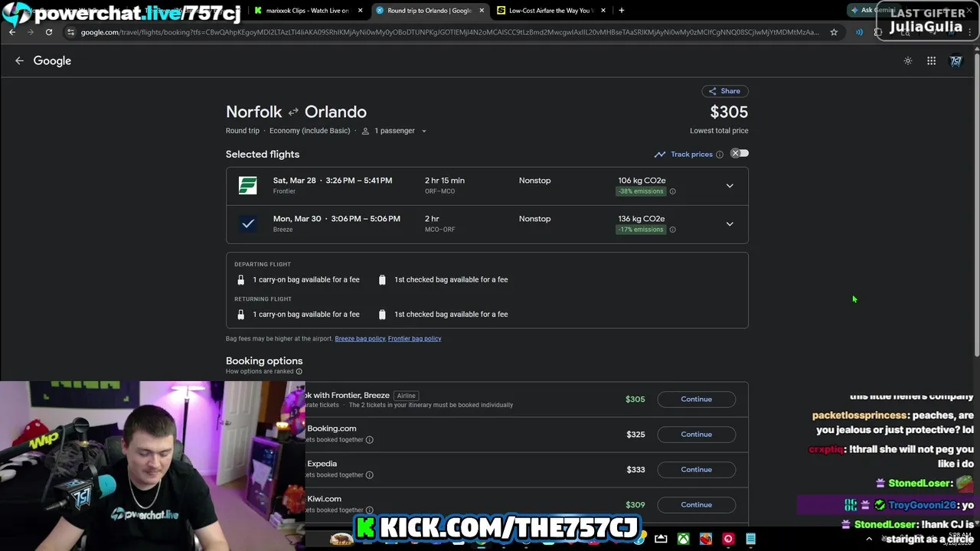Continue with Expedia $333 option
Viewport: 980px width, 551px height.
(x=696, y=469)
